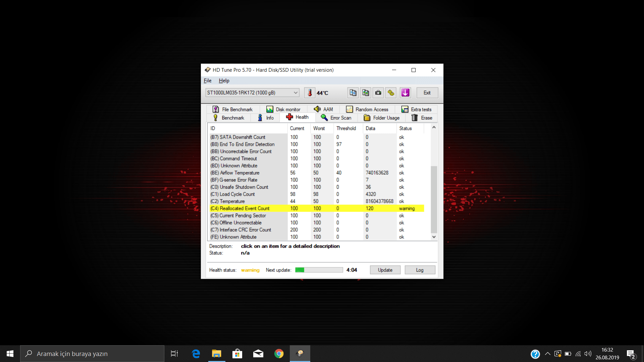The height and width of the screenshot is (362, 644).
Task: Switch to the Error Scan tab
Action: 336,118
